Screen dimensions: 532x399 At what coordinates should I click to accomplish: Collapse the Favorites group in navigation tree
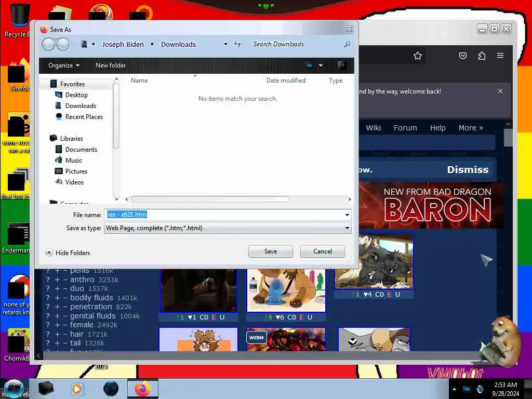72,84
